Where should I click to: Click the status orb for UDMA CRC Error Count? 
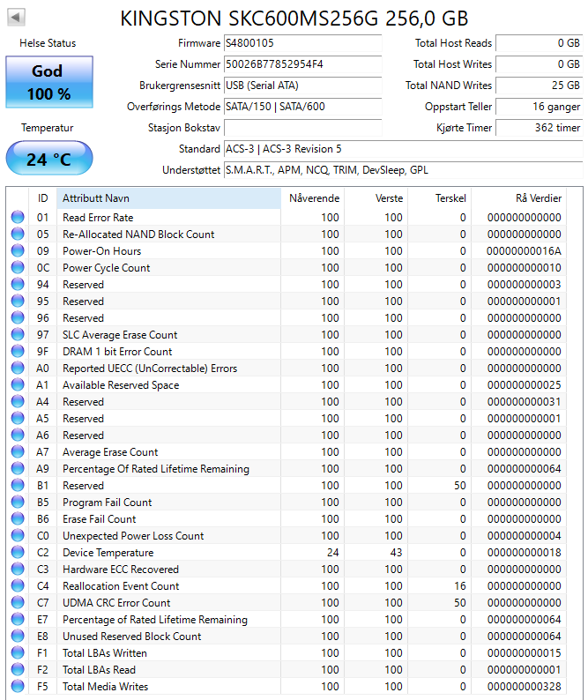tap(18, 602)
